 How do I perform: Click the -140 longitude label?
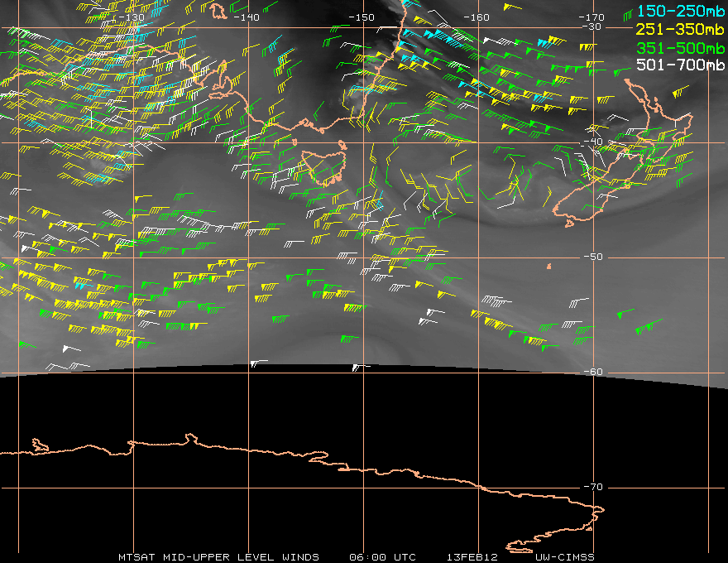coord(246,17)
